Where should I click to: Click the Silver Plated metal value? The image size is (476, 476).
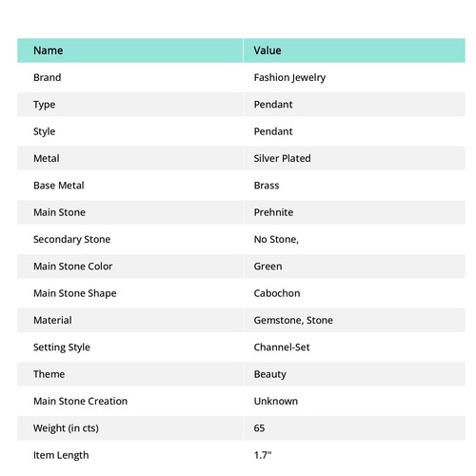282,158
